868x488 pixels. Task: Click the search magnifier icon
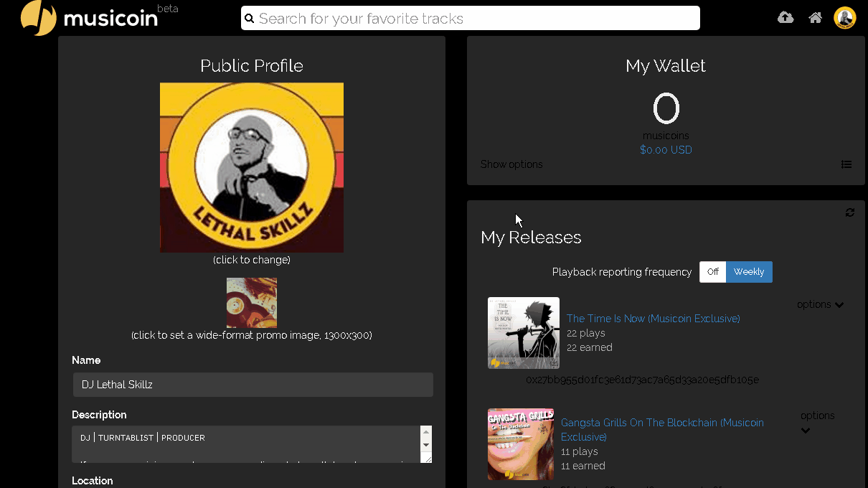[x=250, y=19]
